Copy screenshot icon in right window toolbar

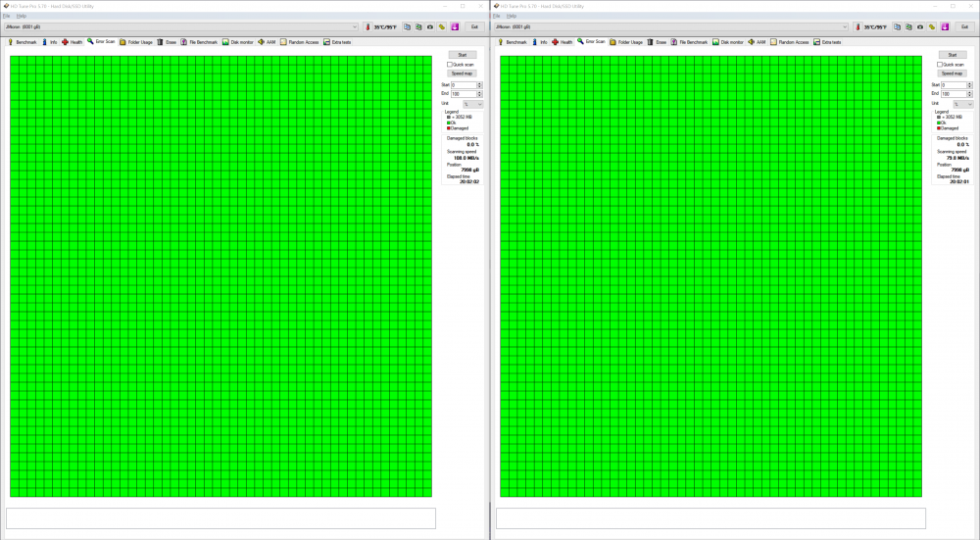908,26
